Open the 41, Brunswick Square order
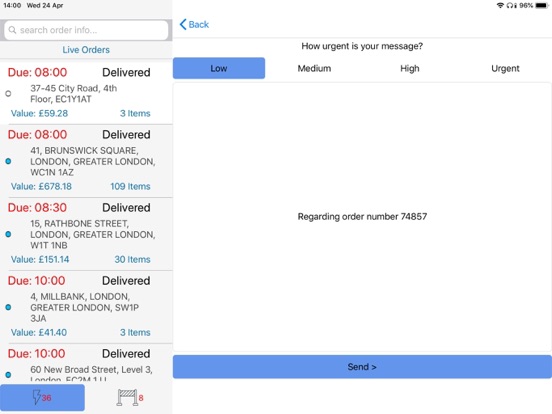 (86, 161)
